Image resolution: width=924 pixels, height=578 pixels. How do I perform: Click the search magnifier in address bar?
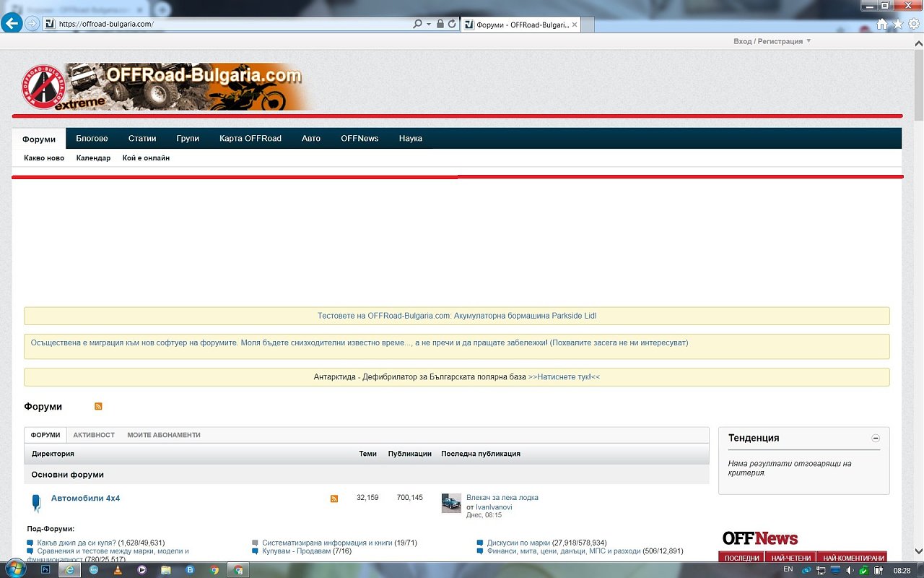[x=417, y=24]
